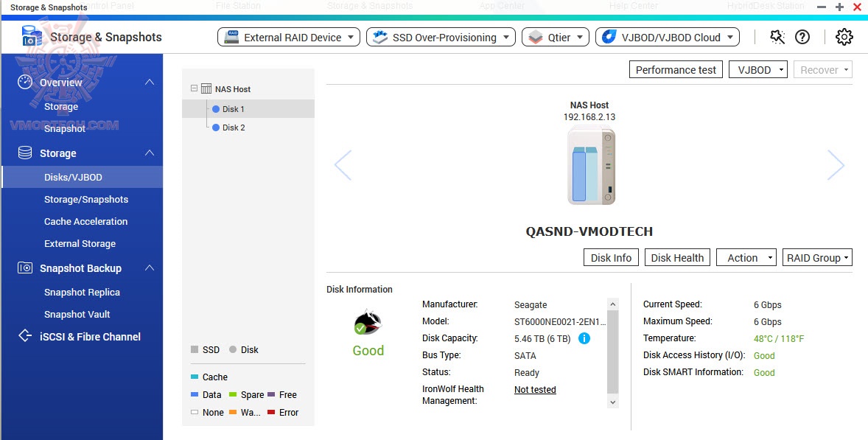This screenshot has width=868, height=440.
Task: Click the NAS Host enclosure icon in tree
Action: [x=206, y=88]
